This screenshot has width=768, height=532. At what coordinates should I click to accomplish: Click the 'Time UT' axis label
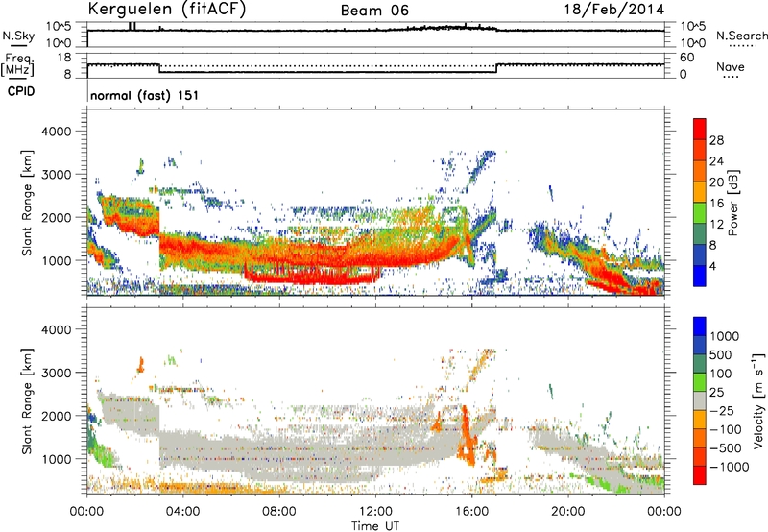[375, 526]
